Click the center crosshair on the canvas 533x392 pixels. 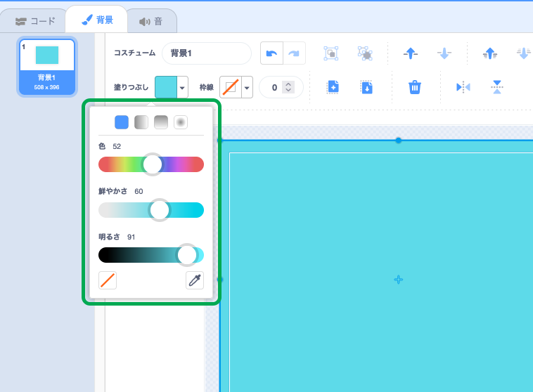coord(399,280)
